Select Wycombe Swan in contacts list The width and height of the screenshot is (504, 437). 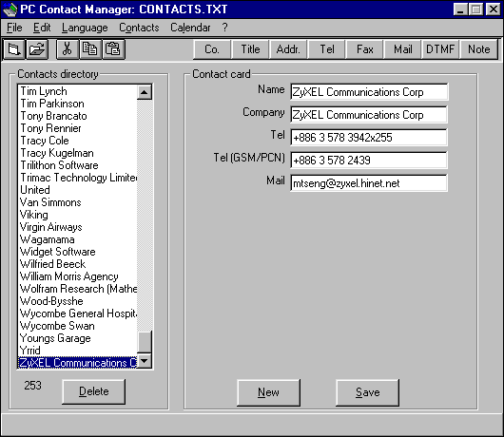[77, 326]
